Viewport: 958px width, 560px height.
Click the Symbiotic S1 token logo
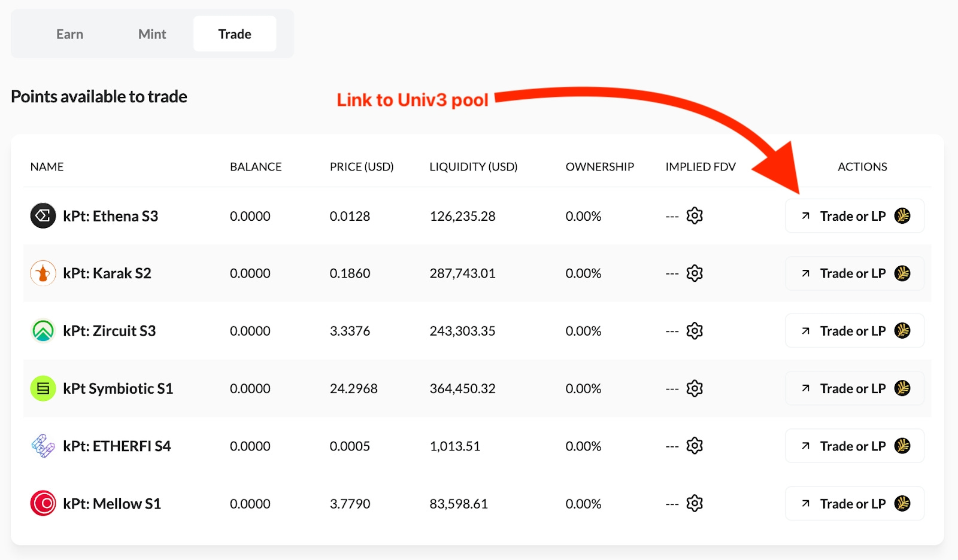(43, 388)
